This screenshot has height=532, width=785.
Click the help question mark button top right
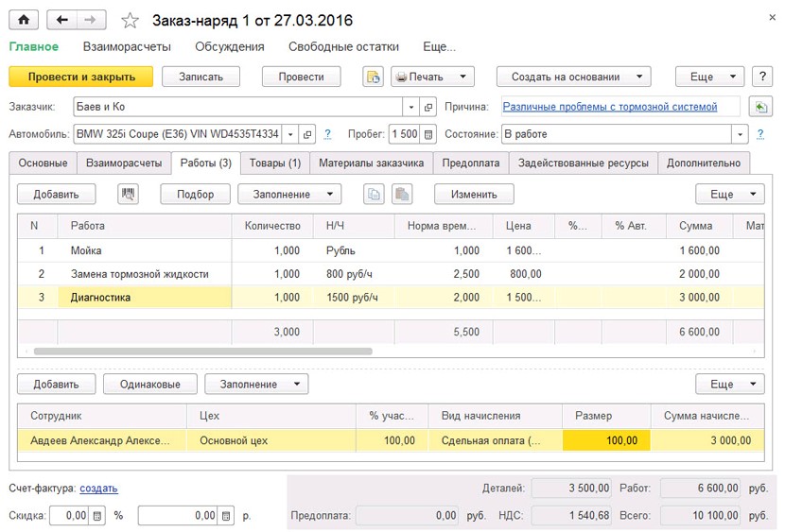click(759, 77)
